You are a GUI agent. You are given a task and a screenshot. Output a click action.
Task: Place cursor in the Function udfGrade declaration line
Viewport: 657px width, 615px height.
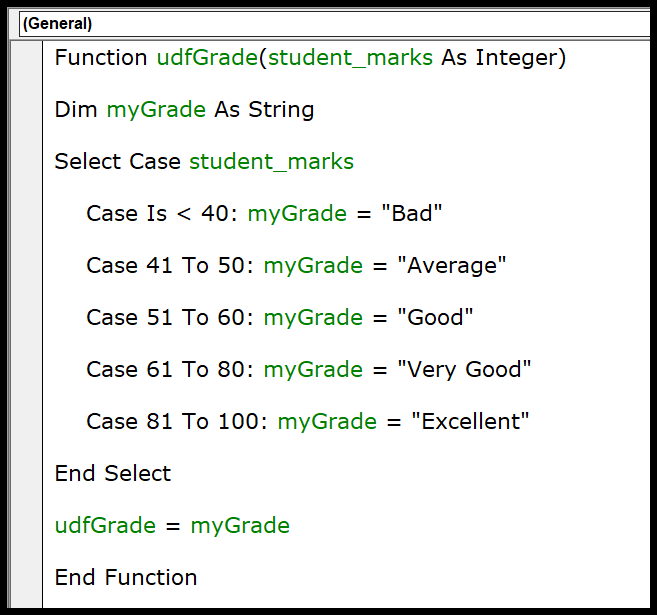click(310, 58)
